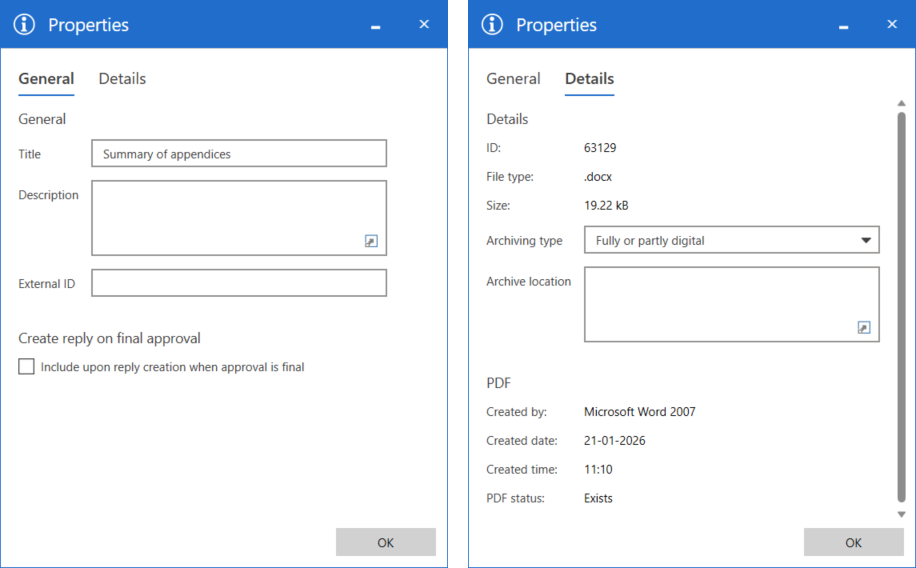Click the Archiving type label

tap(524, 241)
